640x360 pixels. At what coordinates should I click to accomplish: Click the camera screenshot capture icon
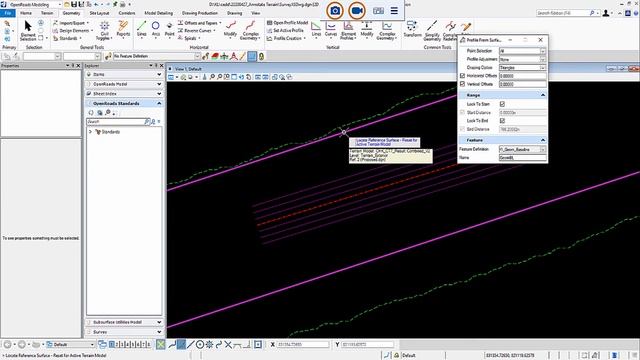tap(335, 11)
